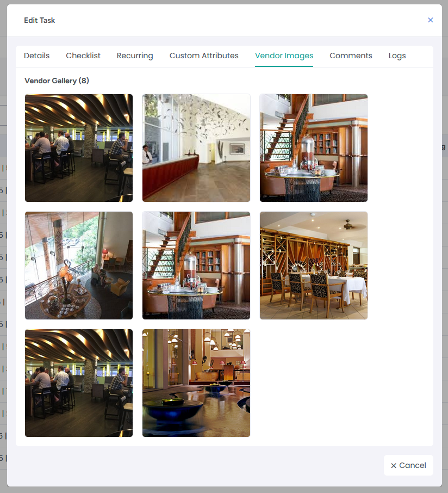Select the Vendor Images tab

click(284, 56)
